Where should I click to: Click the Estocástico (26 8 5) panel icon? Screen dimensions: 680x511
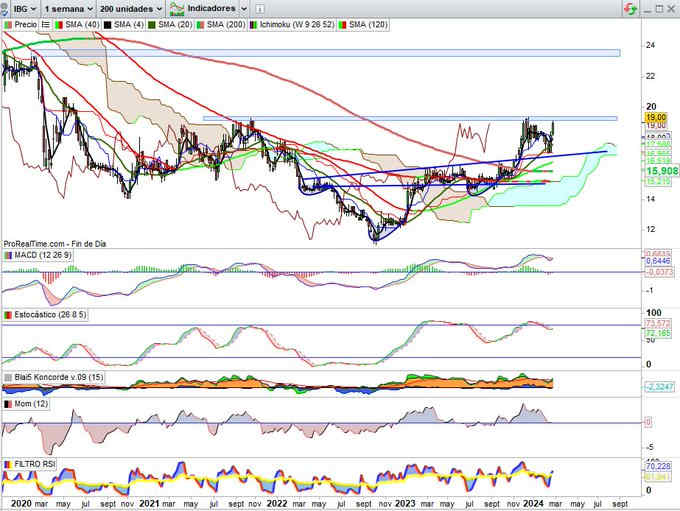click(x=7, y=315)
